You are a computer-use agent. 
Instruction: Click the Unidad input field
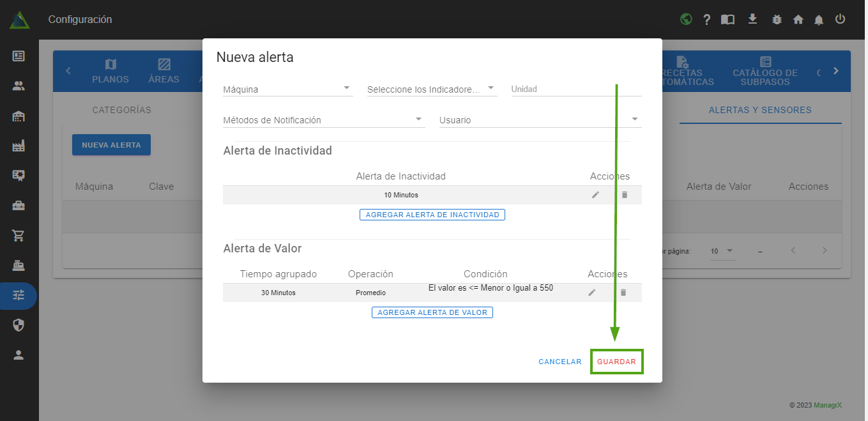pos(575,89)
